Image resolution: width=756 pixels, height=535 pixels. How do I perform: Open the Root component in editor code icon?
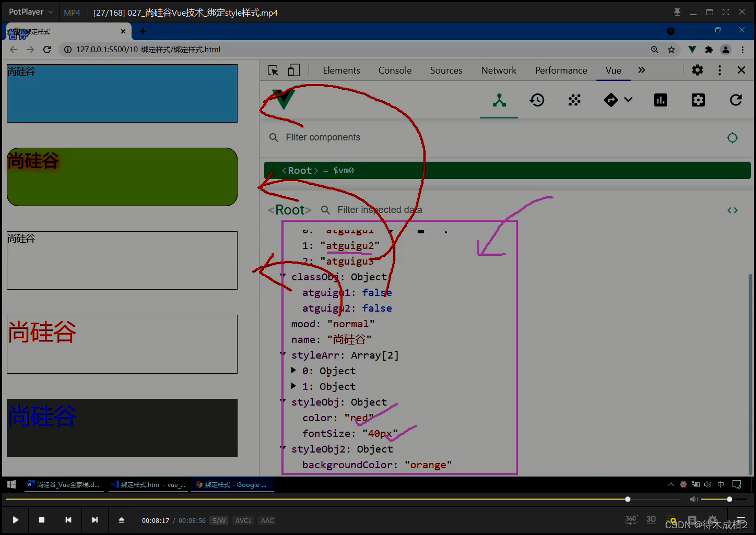[733, 210]
